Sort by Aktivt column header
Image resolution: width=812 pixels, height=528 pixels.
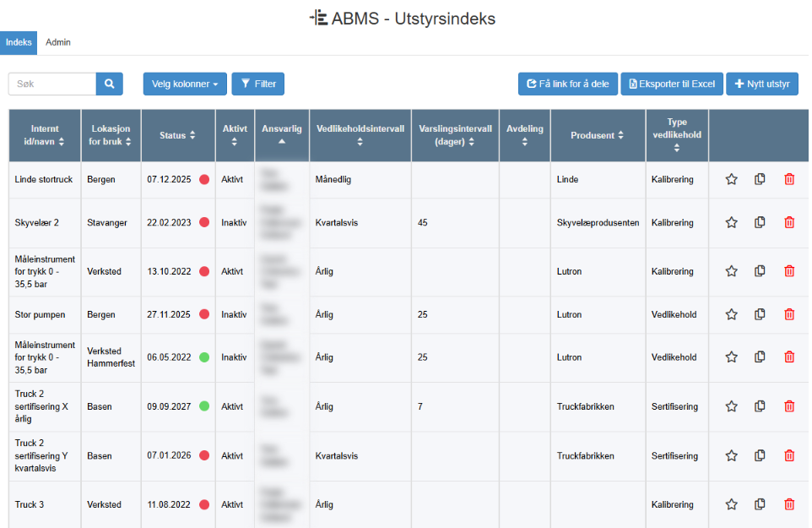click(235, 135)
